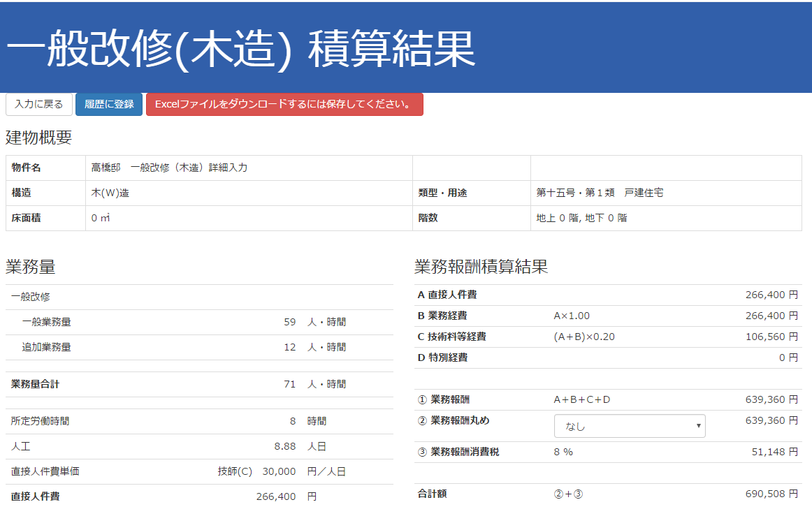Click the 12 value in 追加業務量 row
Image resolution: width=812 pixels, height=523 pixels.
[289, 347]
